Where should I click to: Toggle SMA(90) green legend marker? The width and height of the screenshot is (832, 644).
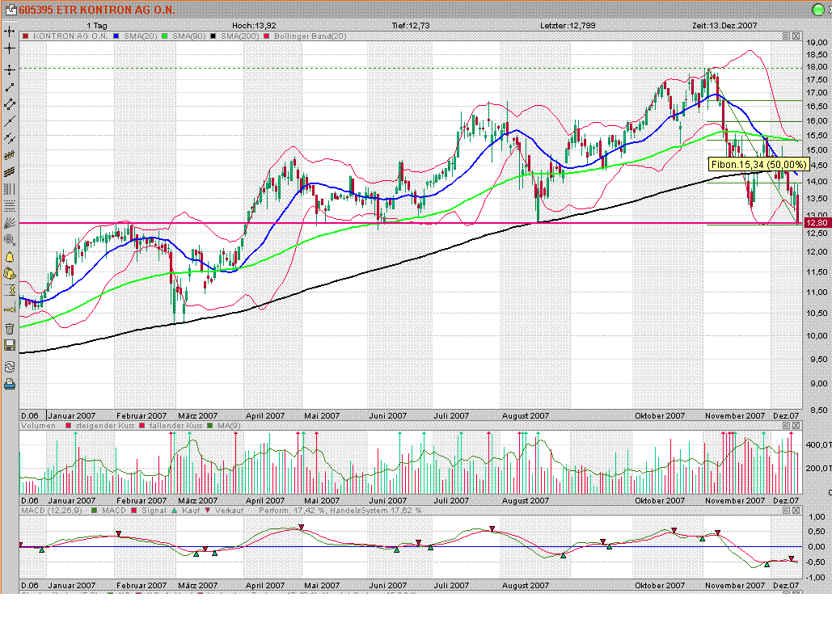pos(167,36)
